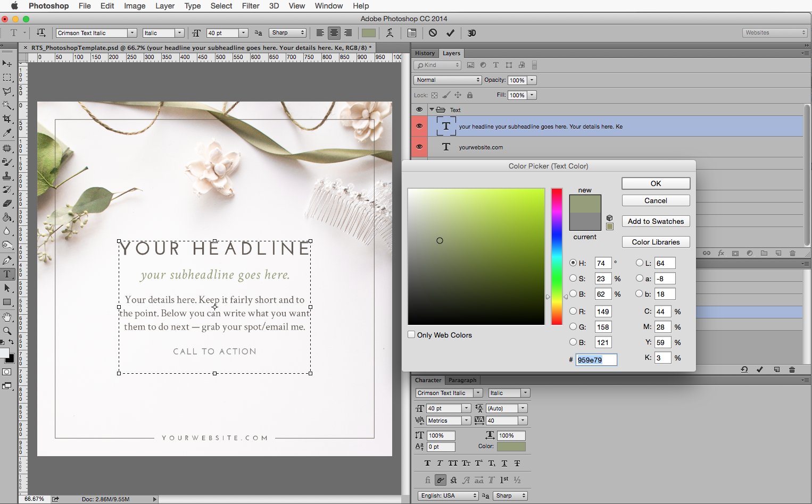Click the hex field showing 959e79
Viewport: 812px width, 504px height.
[x=596, y=359]
